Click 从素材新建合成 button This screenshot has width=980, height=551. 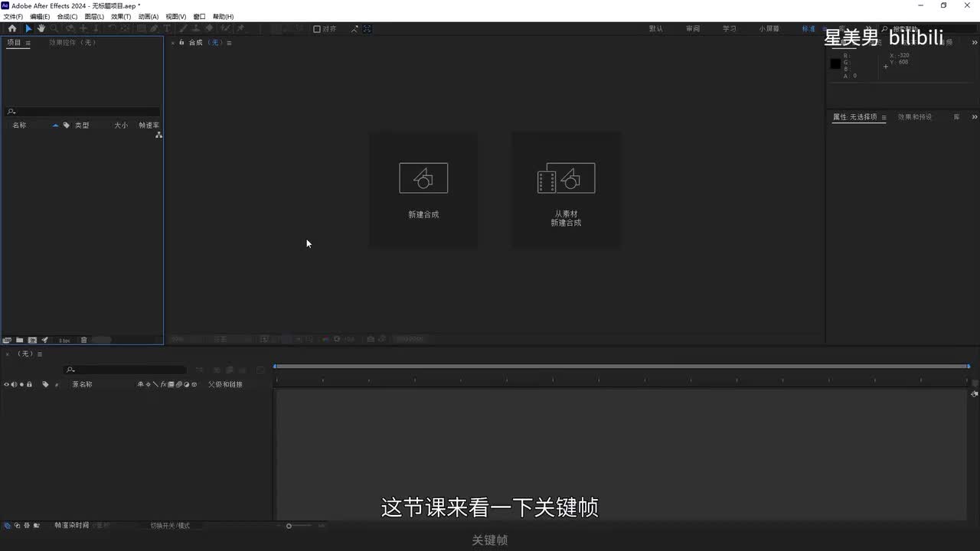(566, 190)
